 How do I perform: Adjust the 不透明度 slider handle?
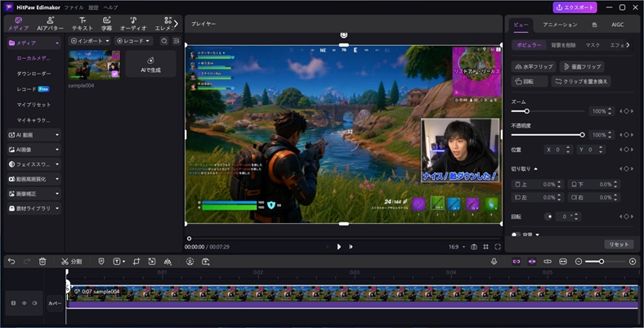pyautogui.click(x=582, y=135)
